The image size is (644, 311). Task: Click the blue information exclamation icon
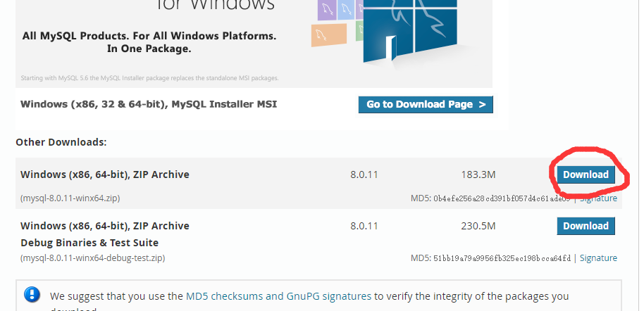(x=32, y=295)
